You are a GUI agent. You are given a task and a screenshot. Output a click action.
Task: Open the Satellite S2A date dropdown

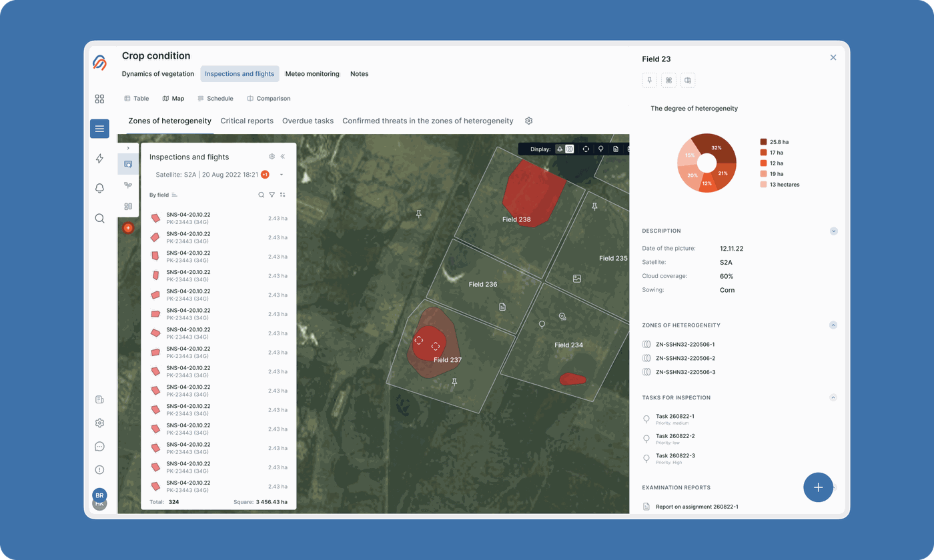click(x=281, y=175)
